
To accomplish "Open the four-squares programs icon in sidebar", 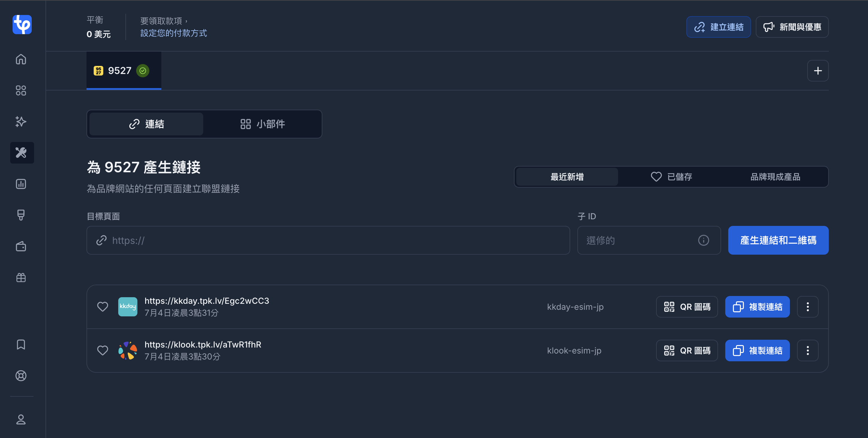I will pyautogui.click(x=21, y=90).
